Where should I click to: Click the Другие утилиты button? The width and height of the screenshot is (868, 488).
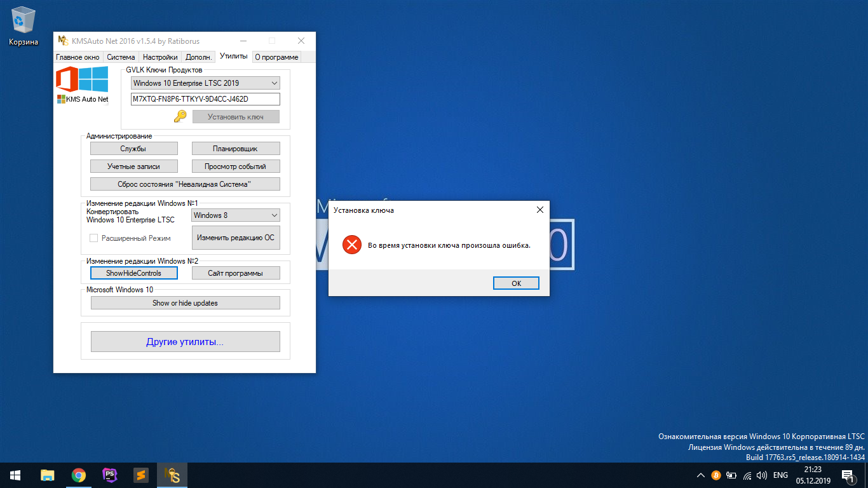click(185, 342)
